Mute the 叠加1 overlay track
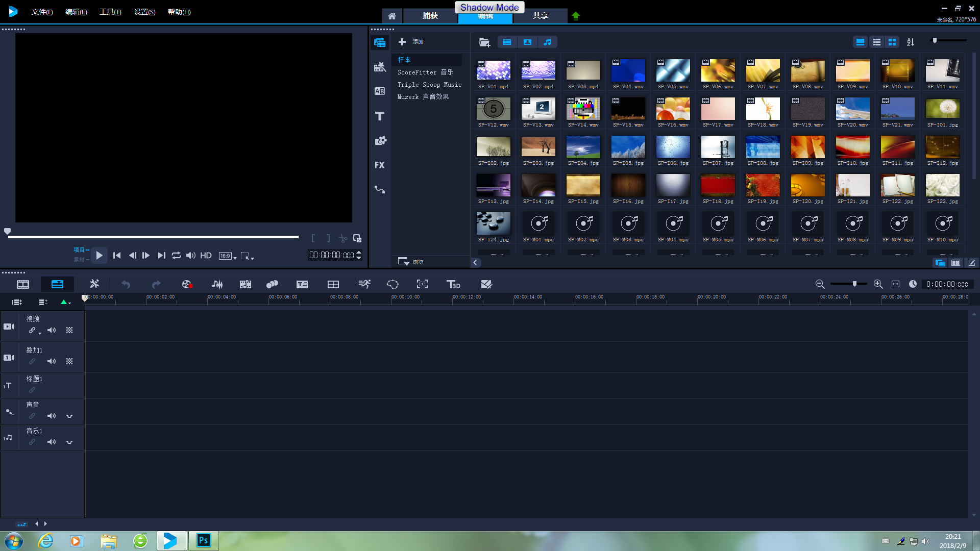Screen dimensions: 980x551 [52, 361]
